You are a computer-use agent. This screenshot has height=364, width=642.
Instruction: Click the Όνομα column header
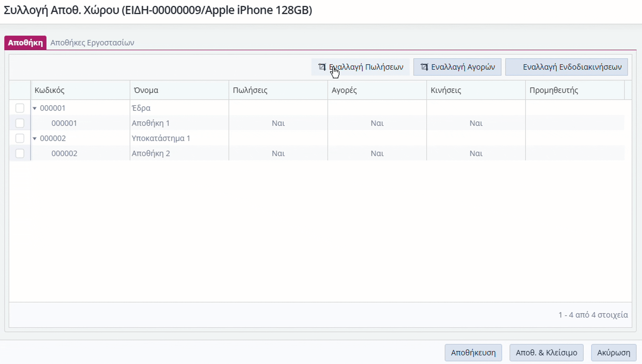(146, 90)
